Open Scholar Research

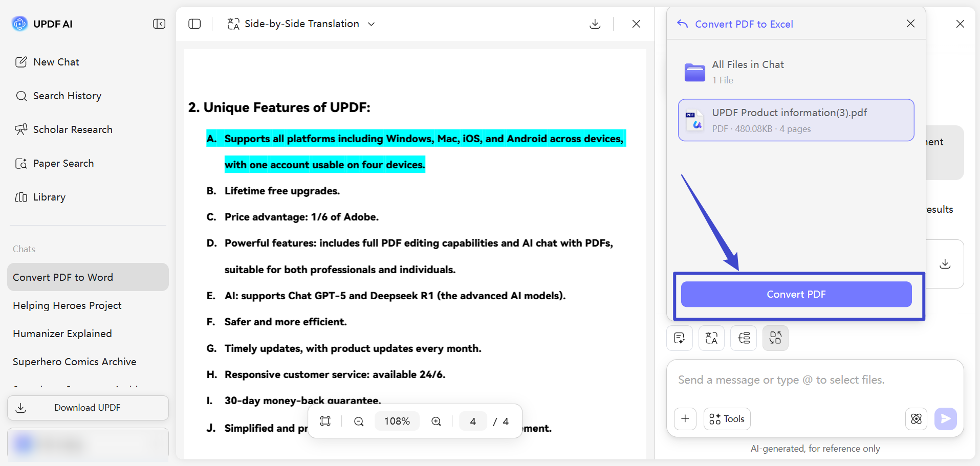(63, 129)
